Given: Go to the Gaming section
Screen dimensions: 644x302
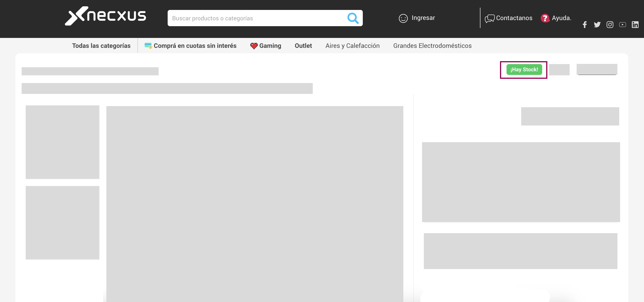Looking at the screenshot, I should (270, 46).
